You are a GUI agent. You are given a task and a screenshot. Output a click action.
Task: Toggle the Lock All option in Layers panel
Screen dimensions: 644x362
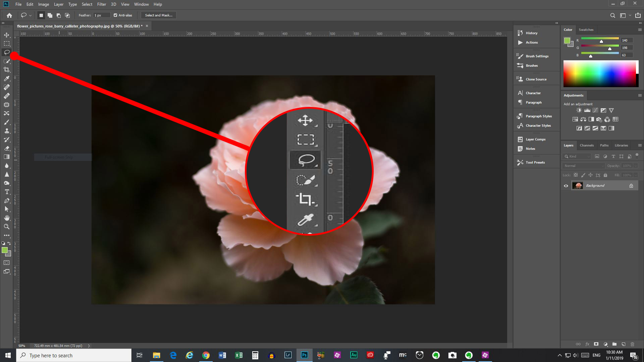pyautogui.click(x=605, y=175)
